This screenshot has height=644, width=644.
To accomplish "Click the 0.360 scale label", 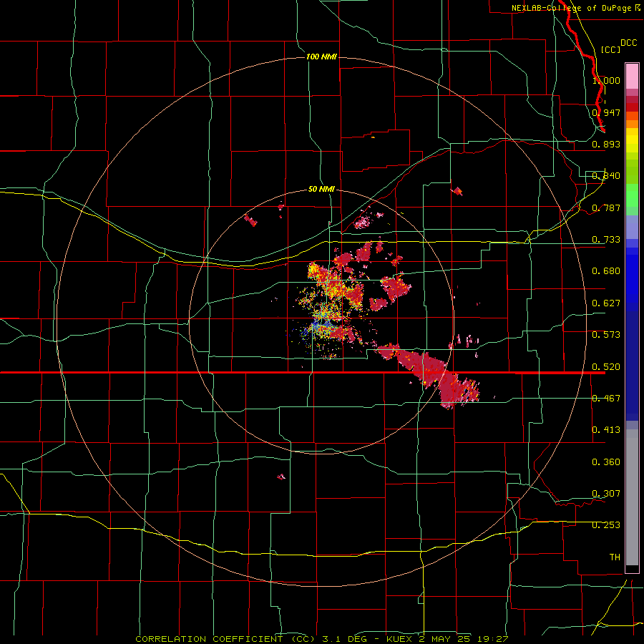I will pyautogui.click(x=606, y=462).
